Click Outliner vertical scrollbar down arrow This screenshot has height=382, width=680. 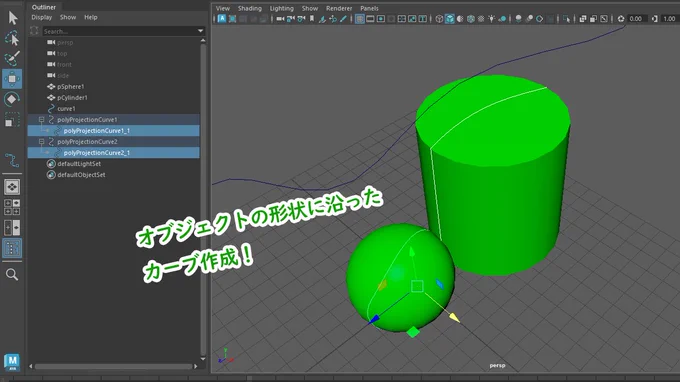tap(203, 359)
